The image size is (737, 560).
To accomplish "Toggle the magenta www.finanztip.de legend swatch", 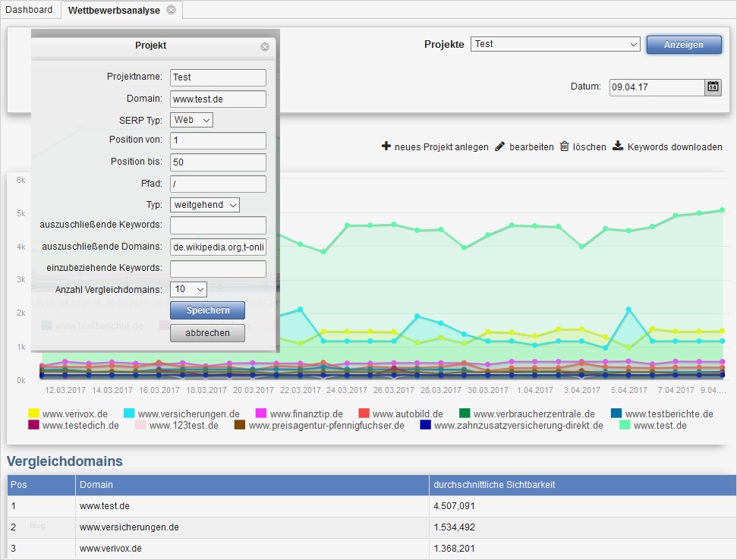I will click(261, 414).
